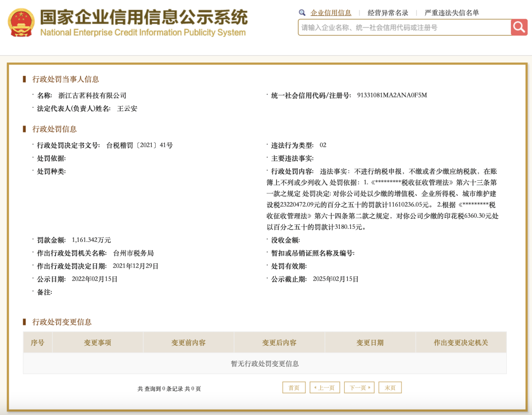
Task: Click decision document number 台税稽罚〔2021〕41号
Action: pos(139,145)
